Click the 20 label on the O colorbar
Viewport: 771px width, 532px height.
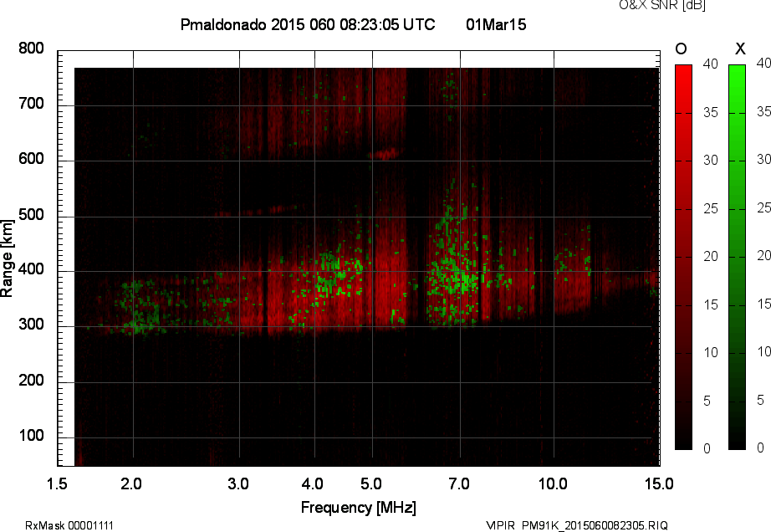click(x=711, y=256)
